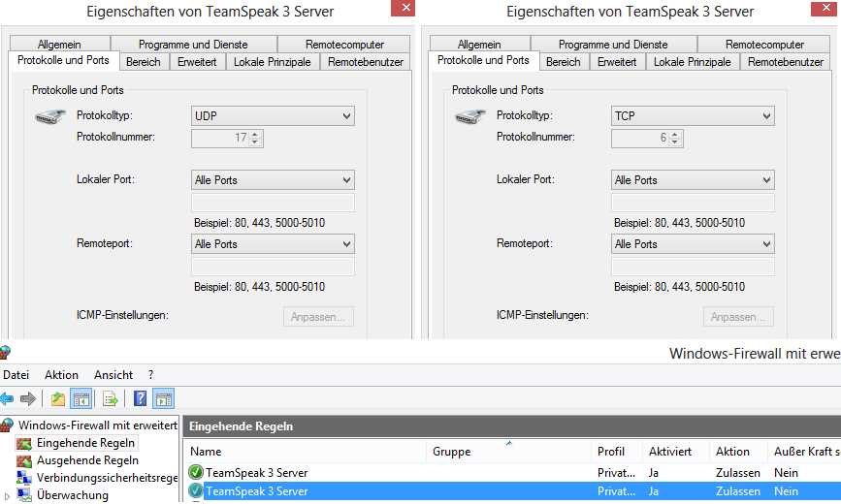This screenshot has height=504, width=841.
Task: Sort rules by Name column header
Action: pyautogui.click(x=305, y=452)
